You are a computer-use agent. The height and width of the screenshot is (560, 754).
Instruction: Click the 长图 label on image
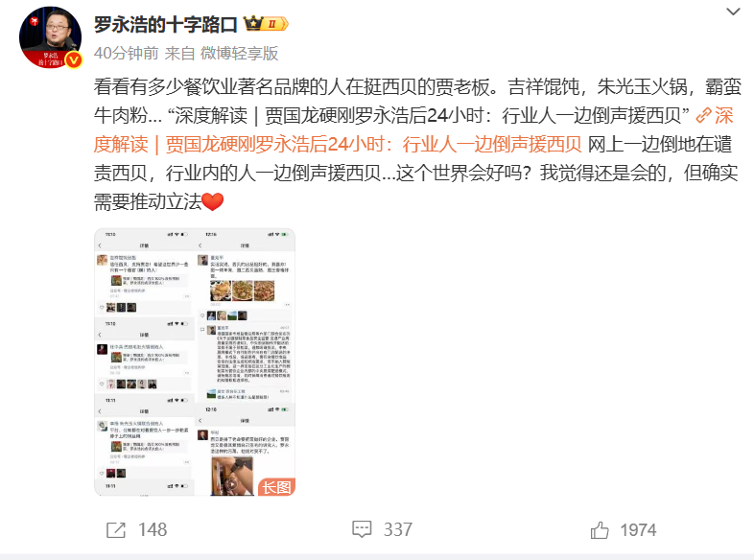click(276, 487)
